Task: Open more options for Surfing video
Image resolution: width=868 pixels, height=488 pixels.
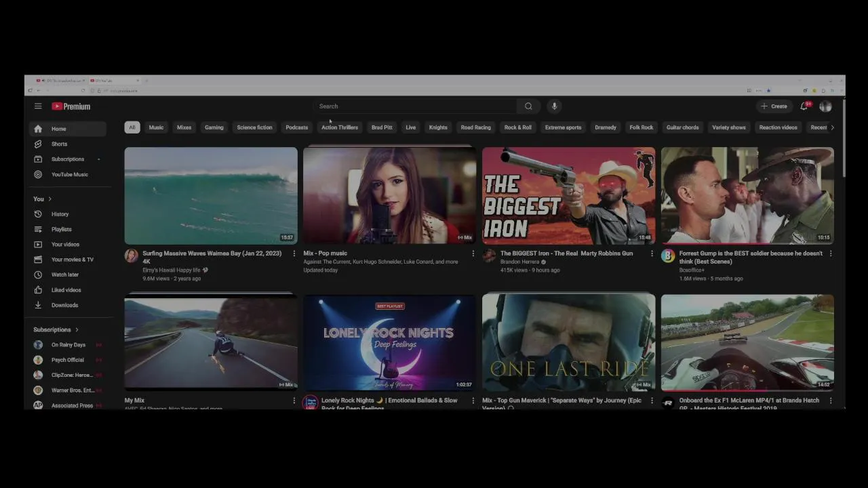Action: pyautogui.click(x=294, y=253)
